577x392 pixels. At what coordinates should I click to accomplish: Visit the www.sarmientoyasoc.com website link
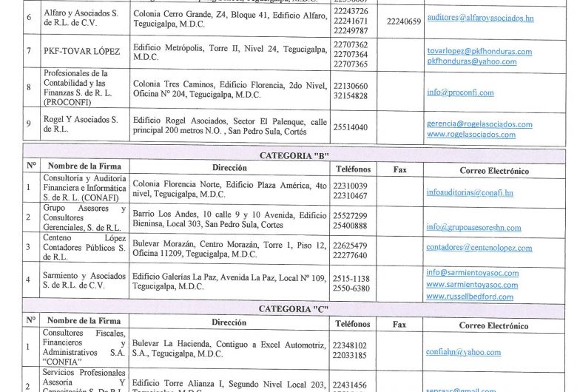tap(472, 285)
